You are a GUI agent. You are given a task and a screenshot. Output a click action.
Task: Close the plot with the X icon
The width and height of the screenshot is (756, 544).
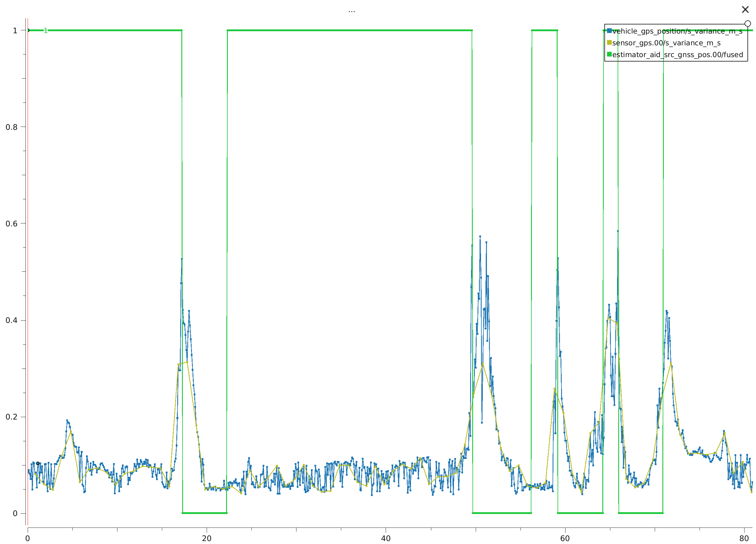[x=745, y=9]
